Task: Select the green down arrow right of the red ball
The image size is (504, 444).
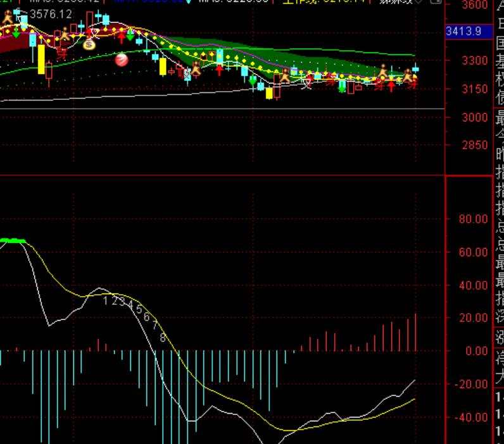Action: click(x=130, y=35)
